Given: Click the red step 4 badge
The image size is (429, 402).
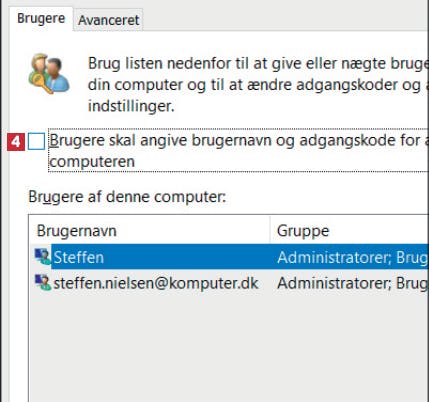Looking at the screenshot, I should point(16,142).
